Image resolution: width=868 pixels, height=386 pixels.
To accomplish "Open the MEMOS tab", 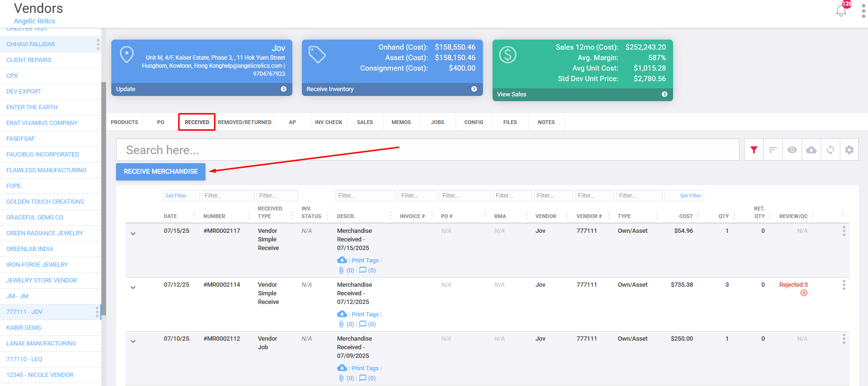I will pyautogui.click(x=401, y=122).
